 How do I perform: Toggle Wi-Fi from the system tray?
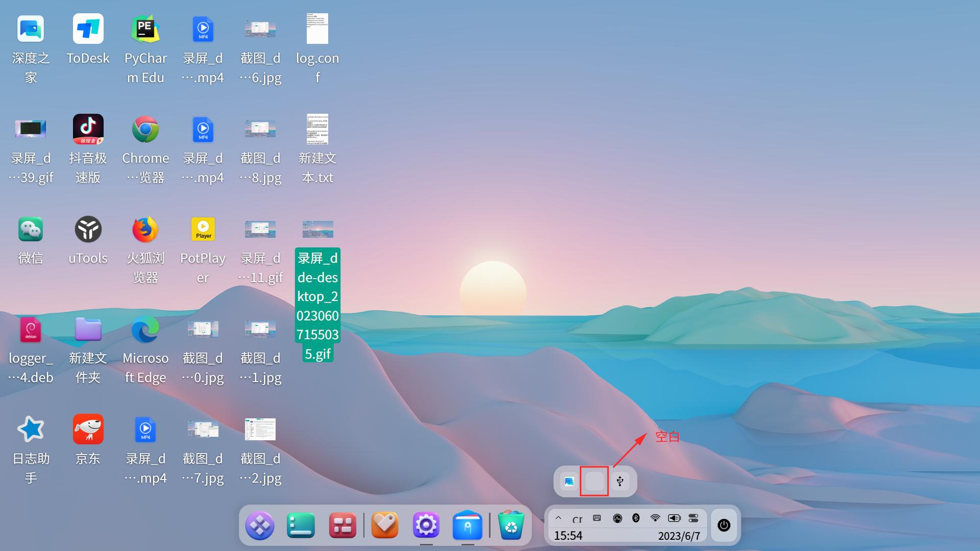655,518
